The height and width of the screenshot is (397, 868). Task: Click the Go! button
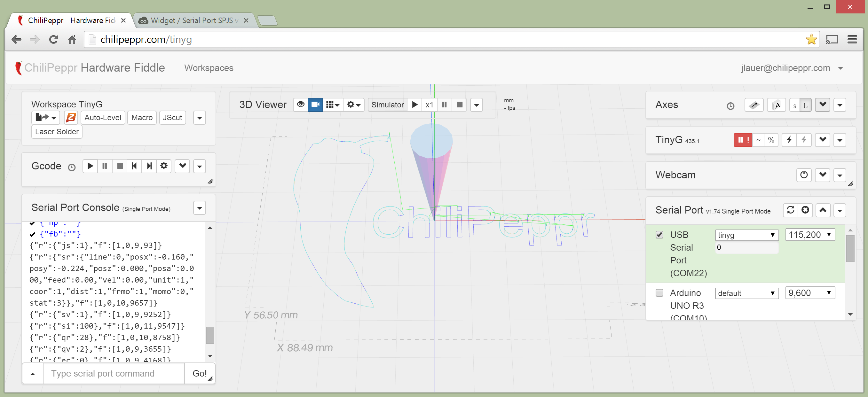tap(199, 373)
